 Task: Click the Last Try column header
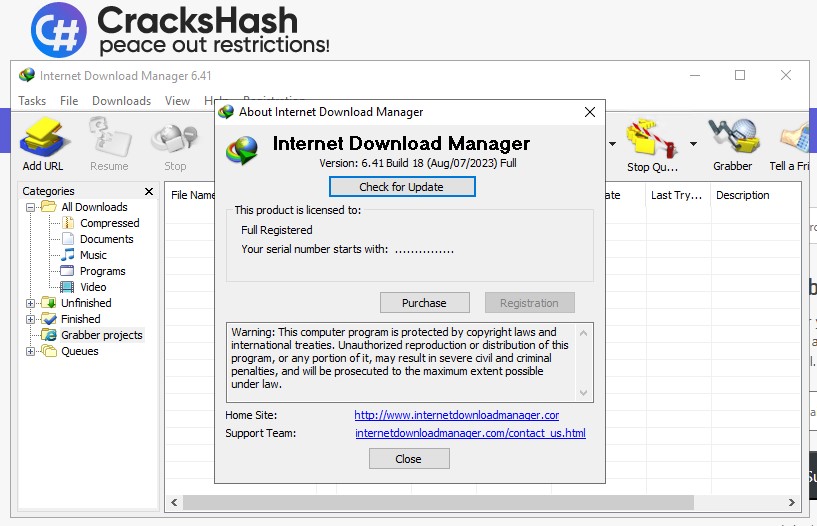(677, 195)
